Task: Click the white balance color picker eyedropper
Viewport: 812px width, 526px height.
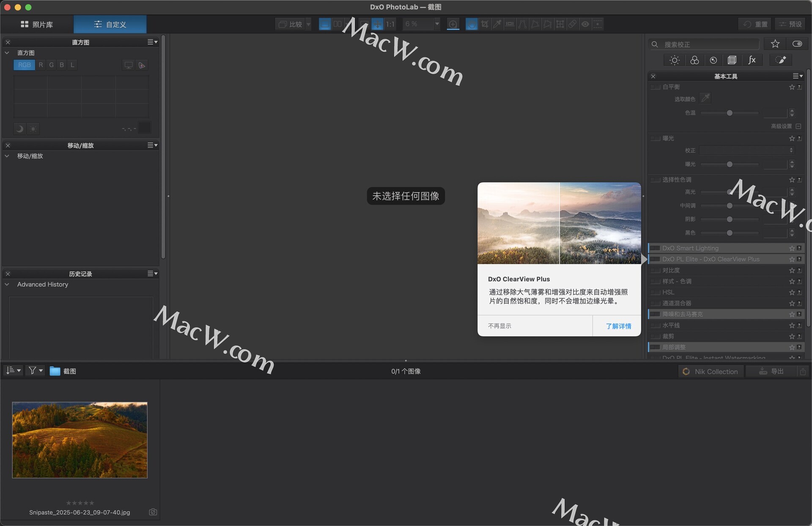Action: tap(705, 98)
